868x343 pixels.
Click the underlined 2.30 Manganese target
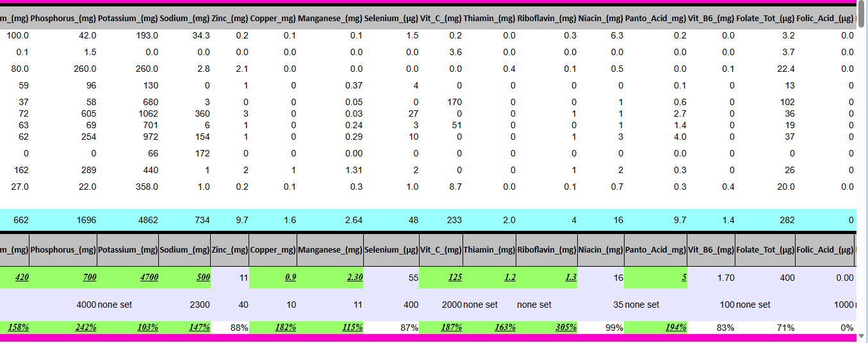(351, 278)
